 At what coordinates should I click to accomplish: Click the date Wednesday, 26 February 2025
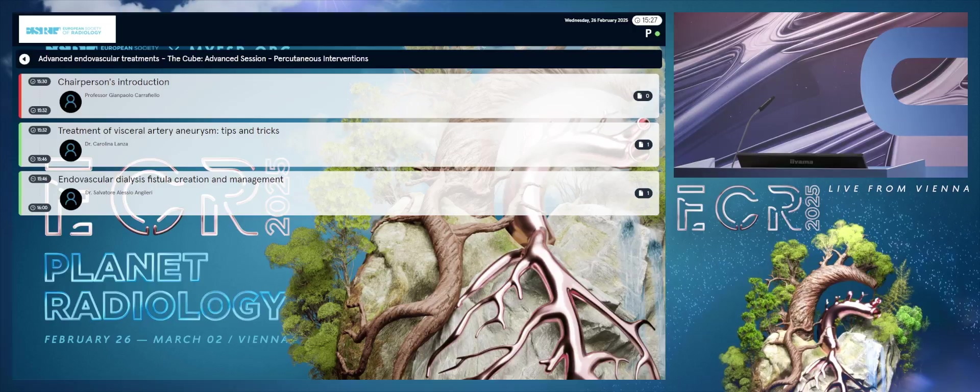pyautogui.click(x=596, y=20)
